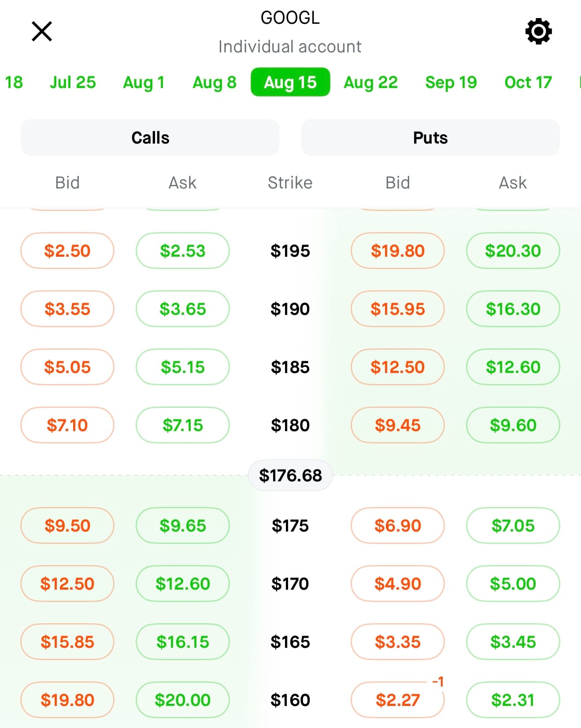Screen dimensions: 581x728
Task: Select the $160 call ask $20.00
Action: (183, 700)
